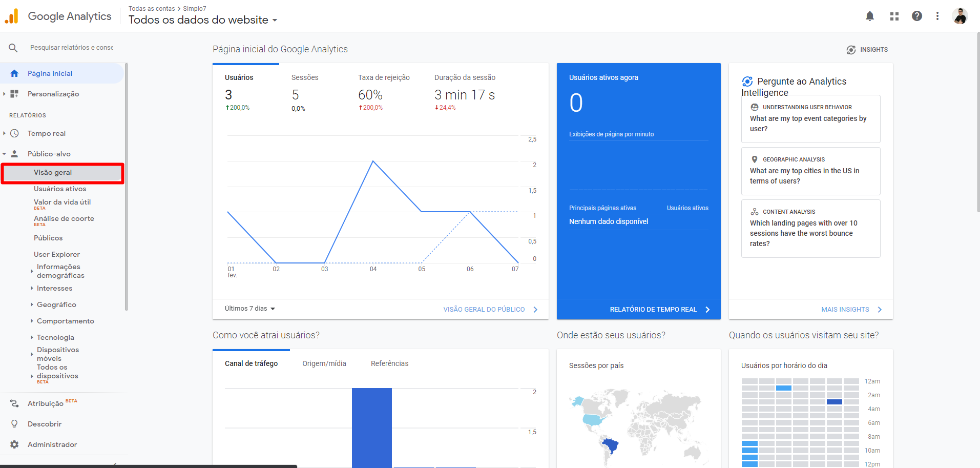Image resolution: width=980 pixels, height=468 pixels.
Task: Ask about landing pages with worst bounce rates
Action: 811,229
